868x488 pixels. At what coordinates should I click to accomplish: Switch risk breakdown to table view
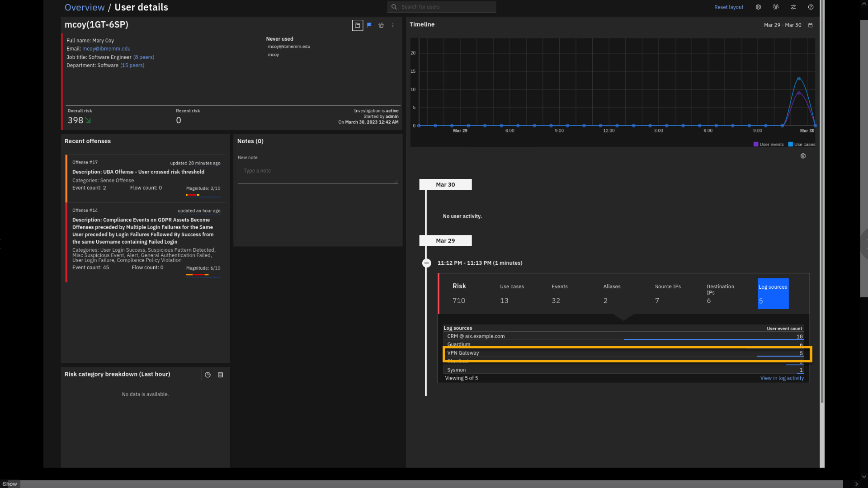tap(221, 375)
